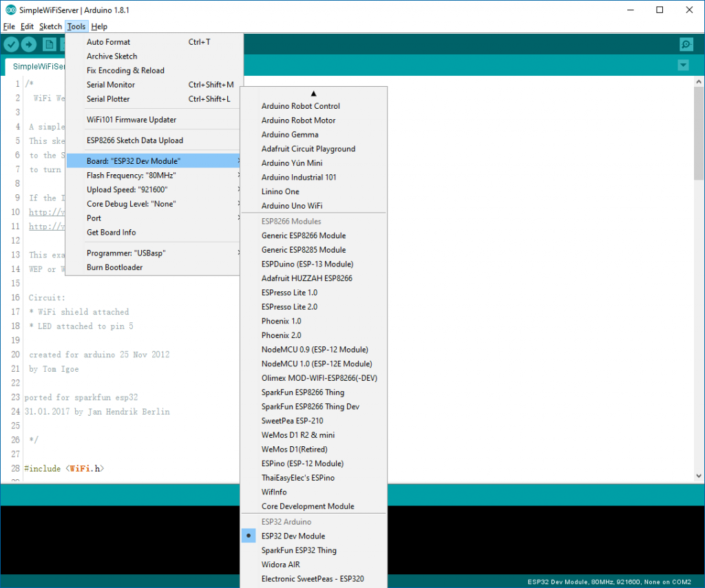Viewport: 705px width, 588px height.
Task: Pick ESPino (ESP-12 Module) board
Action: [314, 463]
